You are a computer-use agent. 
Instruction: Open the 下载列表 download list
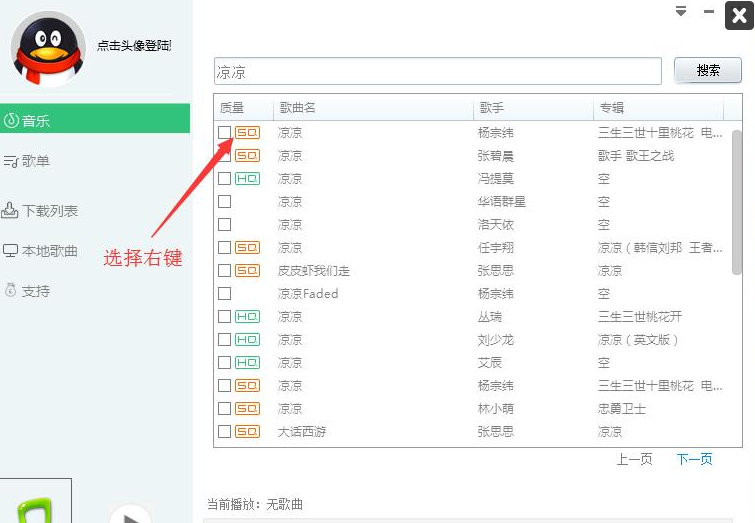[39, 210]
